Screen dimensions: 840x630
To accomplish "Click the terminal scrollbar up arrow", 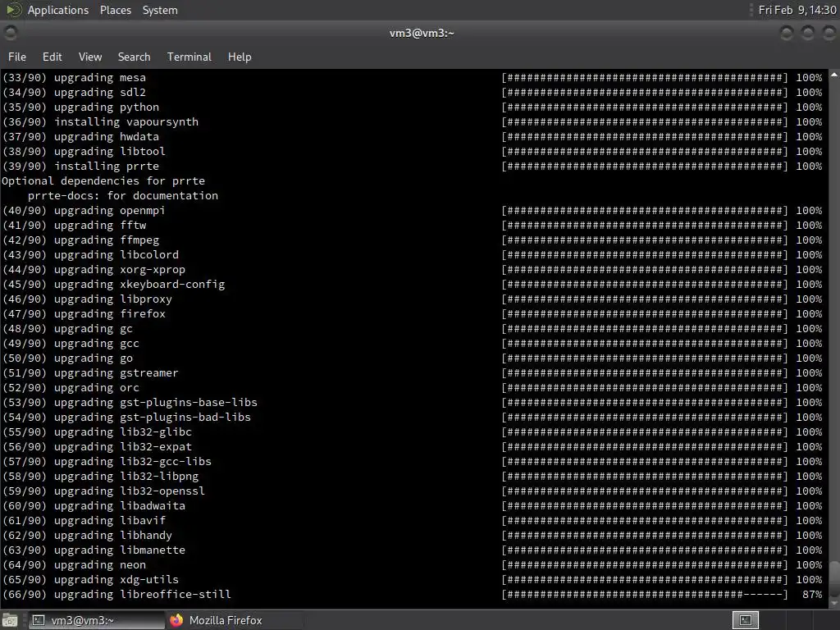I will pyautogui.click(x=834, y=75).
